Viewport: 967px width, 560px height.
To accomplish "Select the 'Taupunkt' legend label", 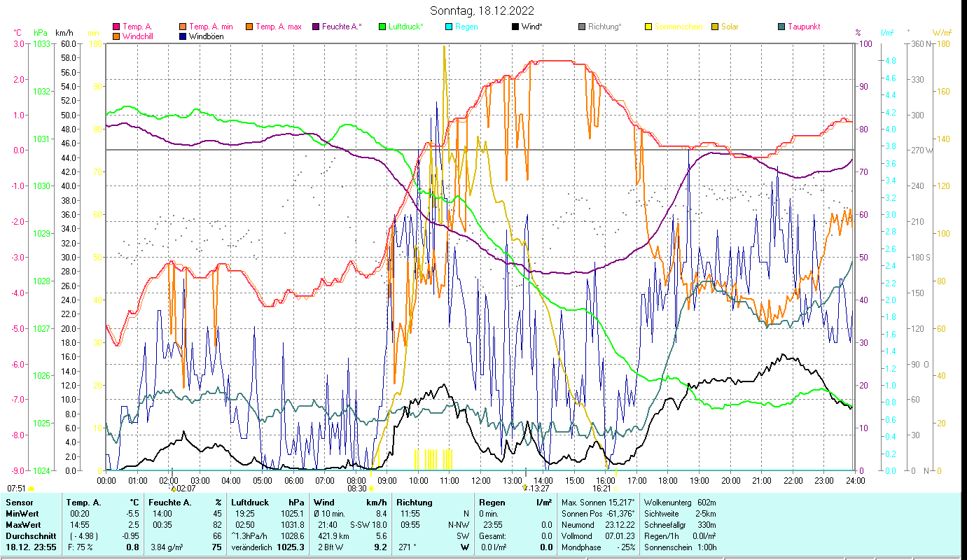I will coord(804,27).
